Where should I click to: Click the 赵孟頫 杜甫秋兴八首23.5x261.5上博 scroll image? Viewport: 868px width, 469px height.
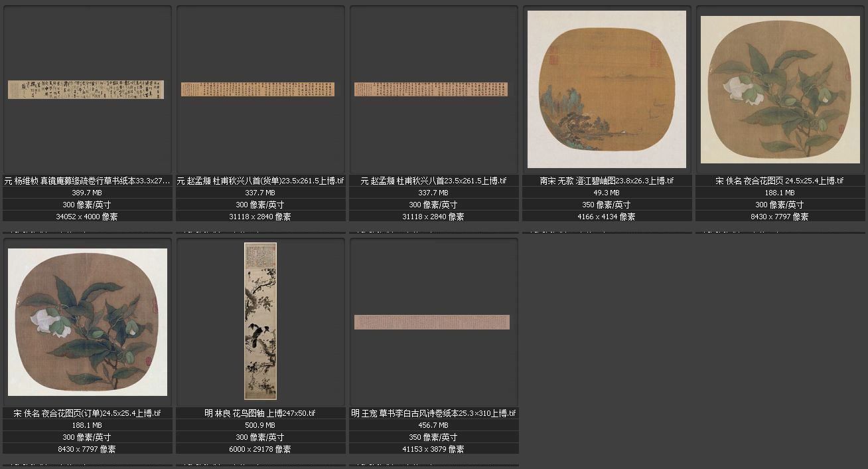(x=431, y=89)
